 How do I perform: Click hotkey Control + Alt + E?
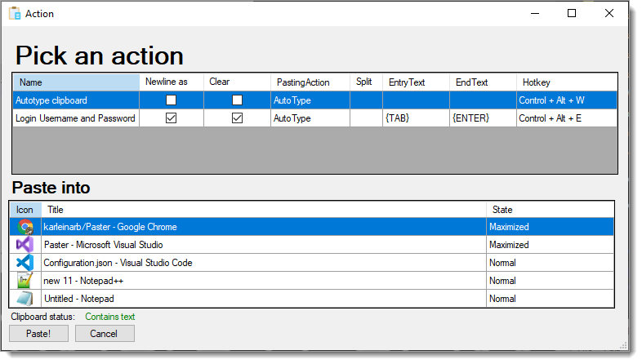click(x=567, y=118)
